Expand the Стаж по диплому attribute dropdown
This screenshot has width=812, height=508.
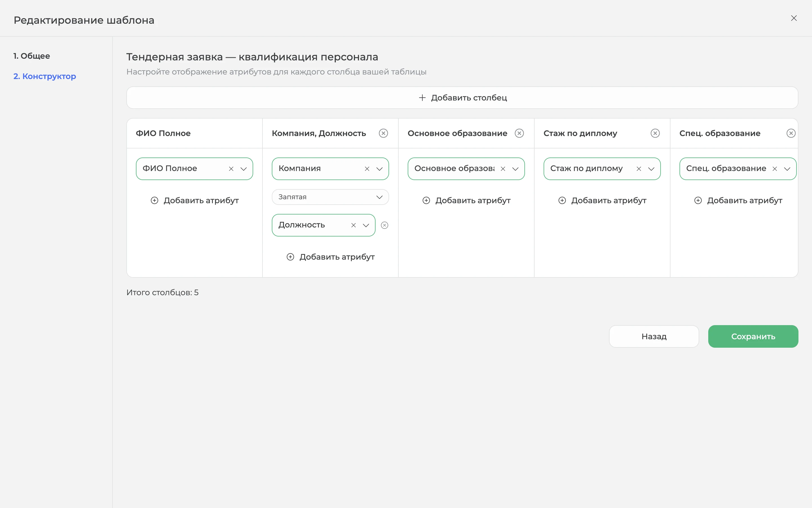point(651,169)
